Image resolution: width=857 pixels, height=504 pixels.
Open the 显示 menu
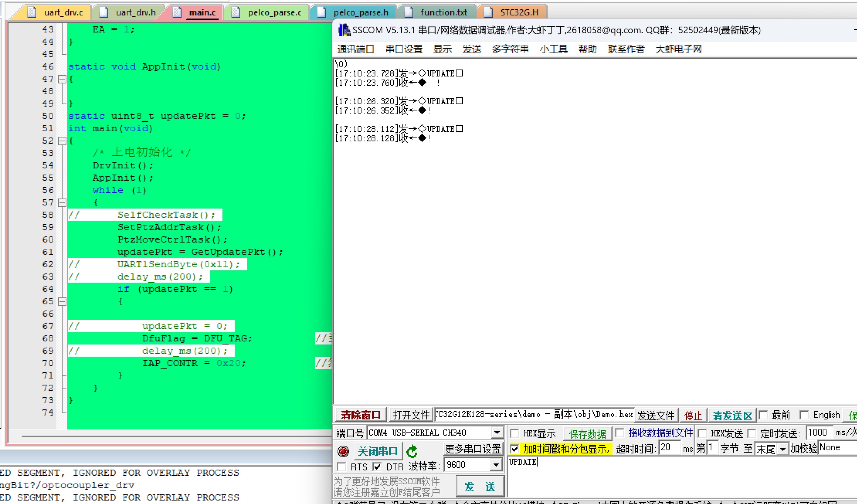coord(443,49)
